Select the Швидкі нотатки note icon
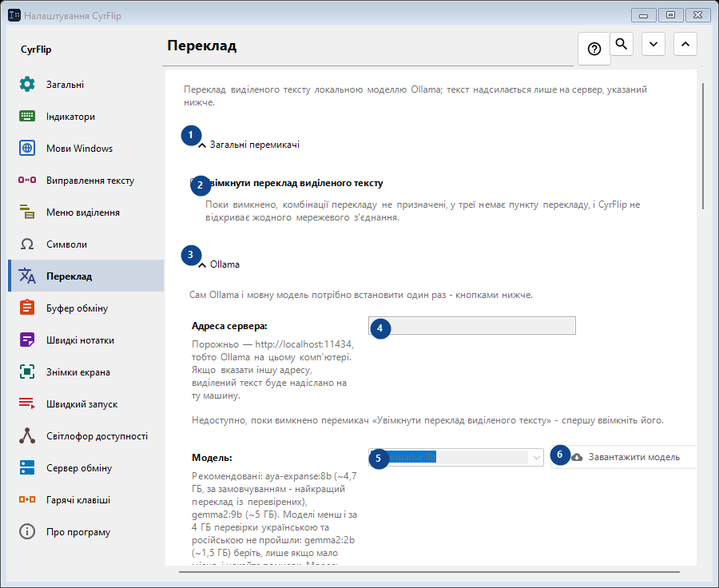This screenshot has height=588, width=719. pyautogui.click(x=27, y=340)
